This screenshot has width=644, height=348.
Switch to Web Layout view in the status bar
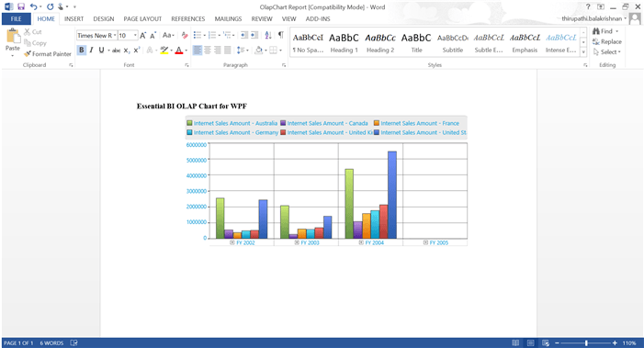tap(546, 343)
